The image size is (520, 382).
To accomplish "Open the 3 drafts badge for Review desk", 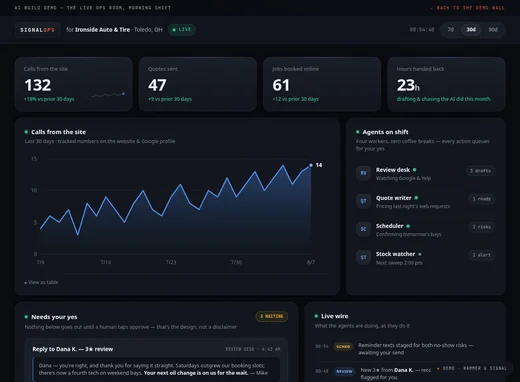I will pos(480,171).
